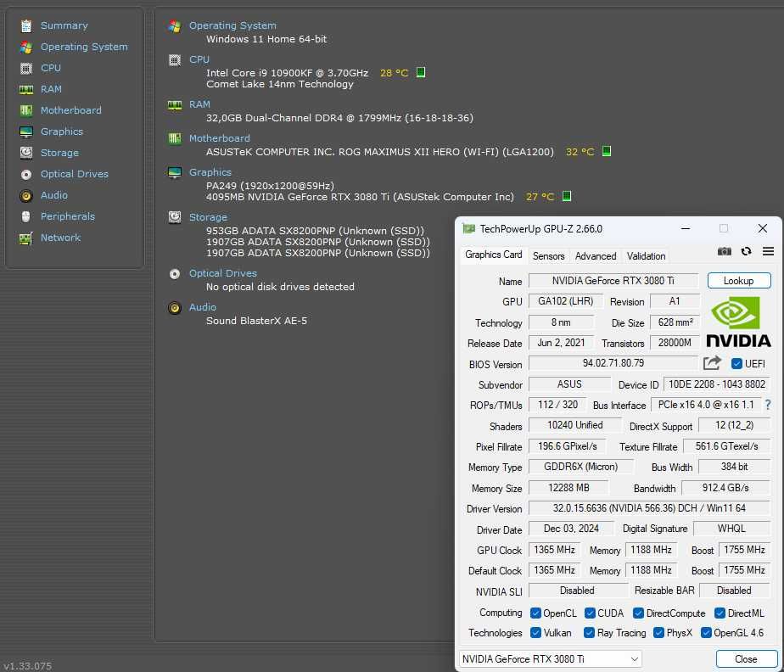
Task: Toggle the CUDA checkbox
Action: pos(590,613)
